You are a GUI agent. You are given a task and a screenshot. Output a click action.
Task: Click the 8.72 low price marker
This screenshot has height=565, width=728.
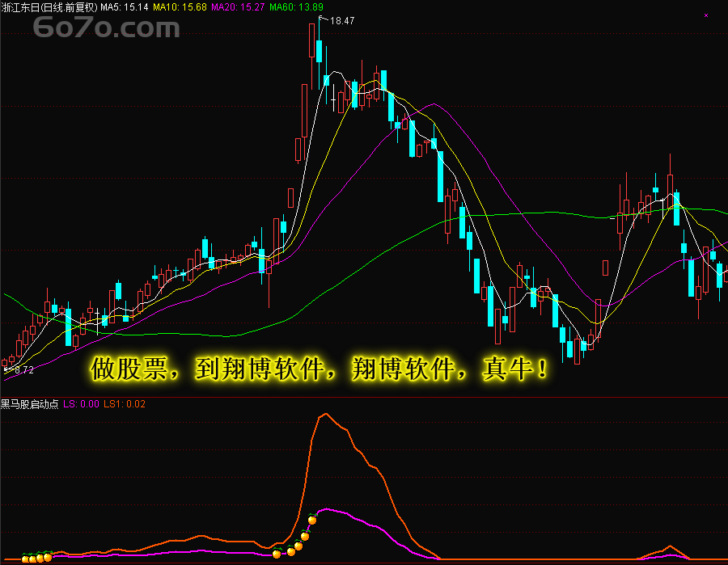pyautogui.click(x=23, y=369)
